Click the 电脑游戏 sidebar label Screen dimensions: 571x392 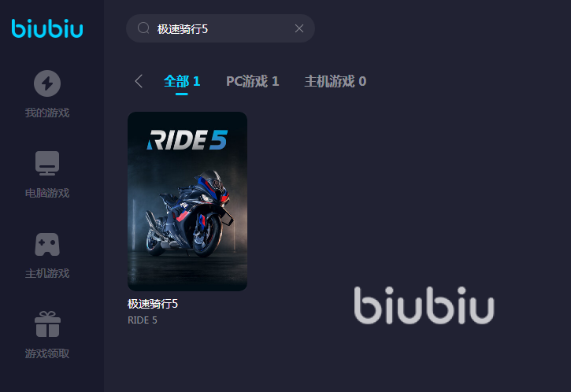47,193
